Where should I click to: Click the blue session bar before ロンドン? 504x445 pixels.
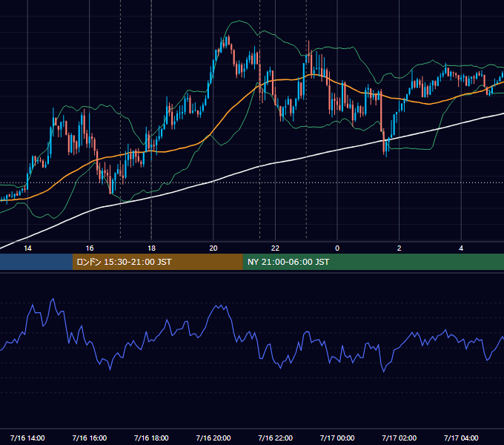(36, 262)
